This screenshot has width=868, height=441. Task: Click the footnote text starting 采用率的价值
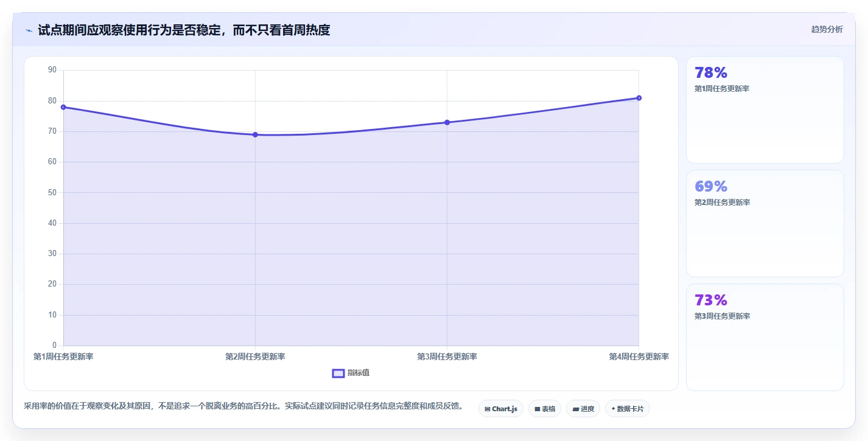[x=243, y=406]
